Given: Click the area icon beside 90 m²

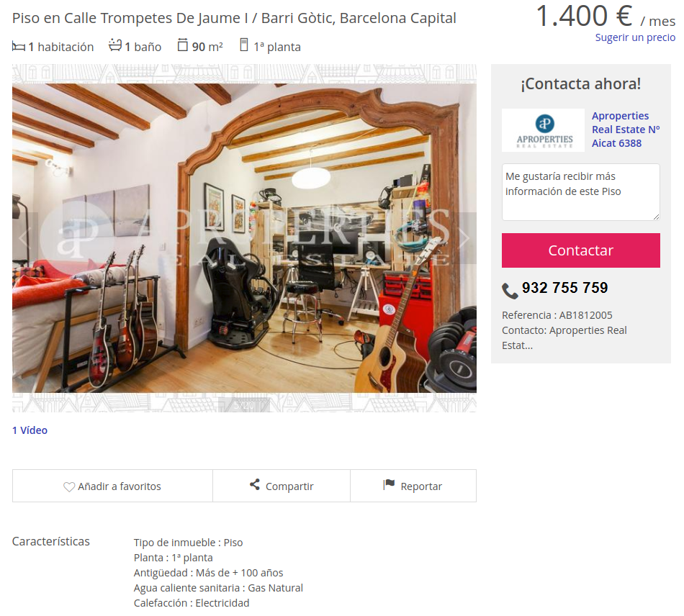Looking at the screenshot, I should pos(183,45).
